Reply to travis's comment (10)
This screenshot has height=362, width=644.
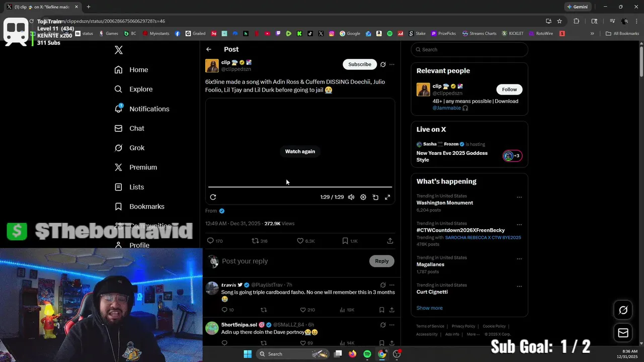tap(227, 310)
